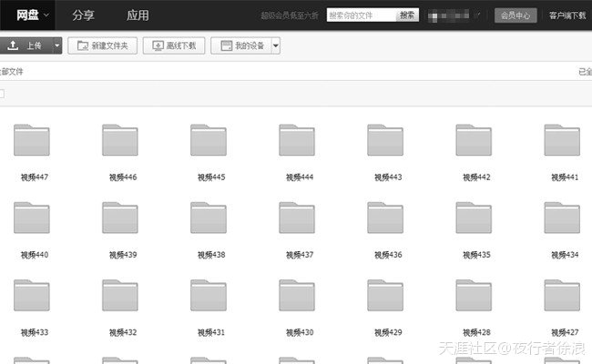Open the 视频444 folder icon

click(297, 140)
